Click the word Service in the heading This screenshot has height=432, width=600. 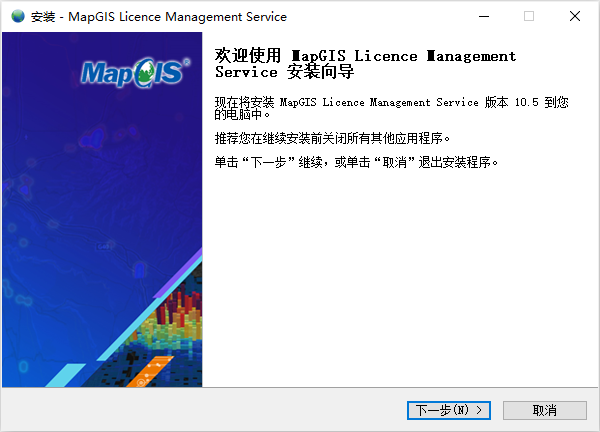pyautogui.click(x=246, y=73)
